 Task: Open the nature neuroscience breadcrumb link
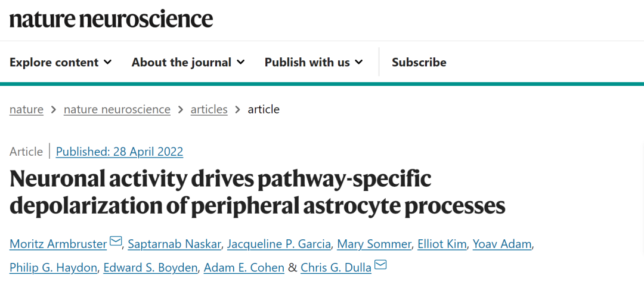117,110
